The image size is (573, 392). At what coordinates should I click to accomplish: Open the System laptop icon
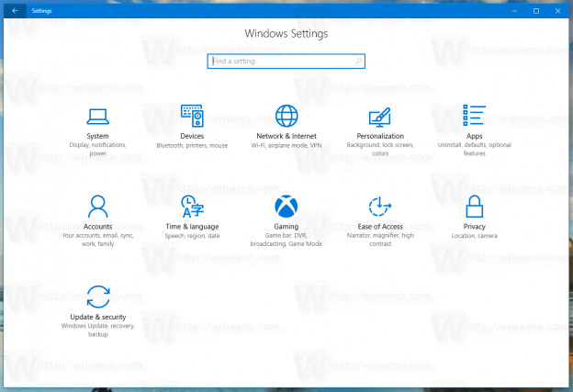[97, 117]
